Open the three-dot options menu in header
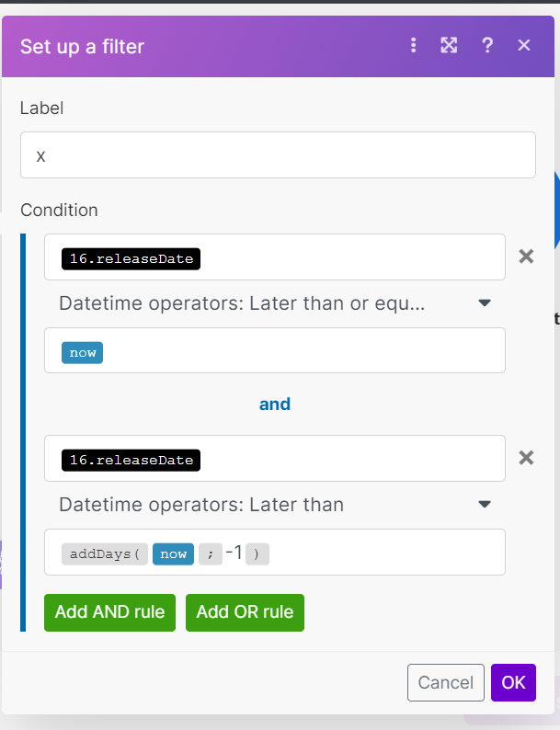The image size is (560, 730). 414,45
